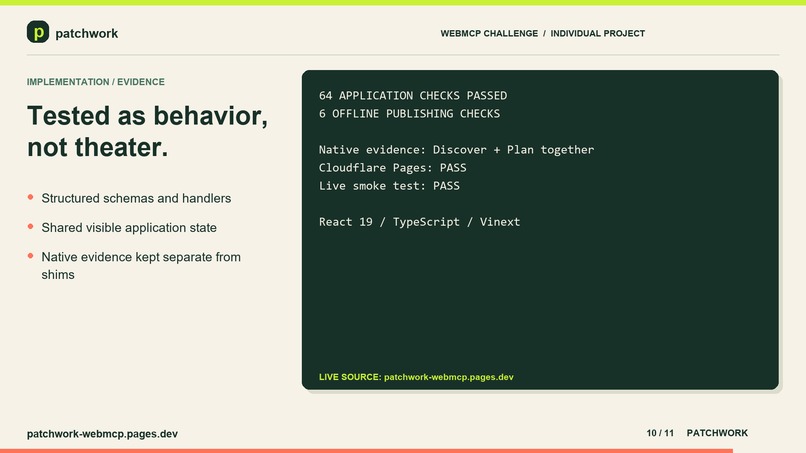Click the 'PATCHWORK' footer label
Viewport: 806px width, 453px height.
[717, 433]
